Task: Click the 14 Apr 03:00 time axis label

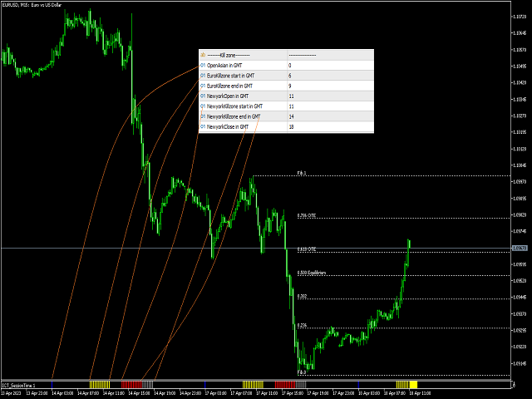Action: click(x=62, y=393)
